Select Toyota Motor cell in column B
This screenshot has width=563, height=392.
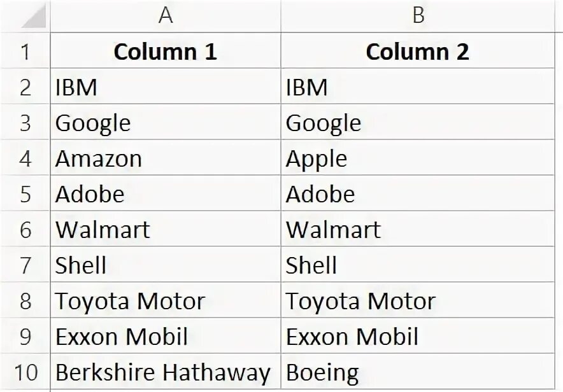pyautogui.click(x=418, y=300)
